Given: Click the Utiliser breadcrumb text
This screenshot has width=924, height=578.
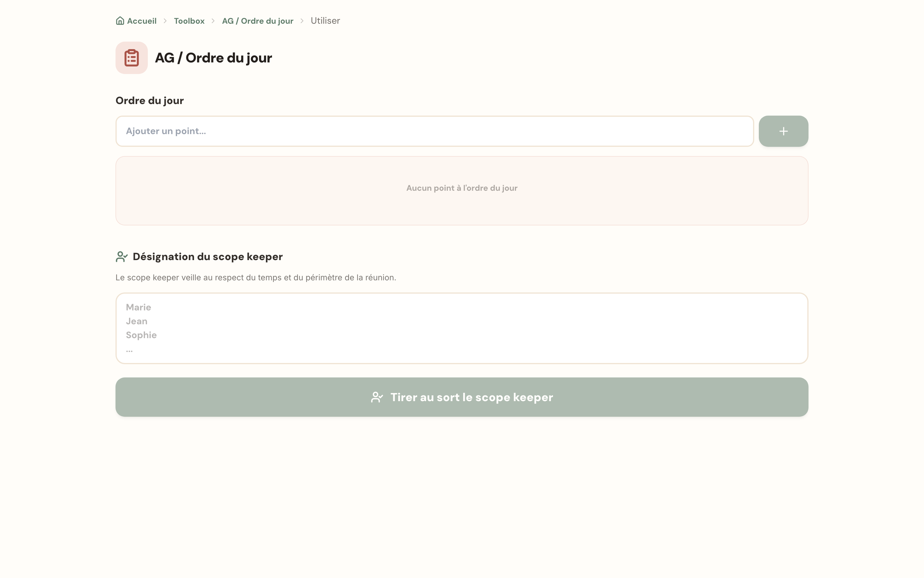Looking at the screenshot, I should (x=325, y=21).
